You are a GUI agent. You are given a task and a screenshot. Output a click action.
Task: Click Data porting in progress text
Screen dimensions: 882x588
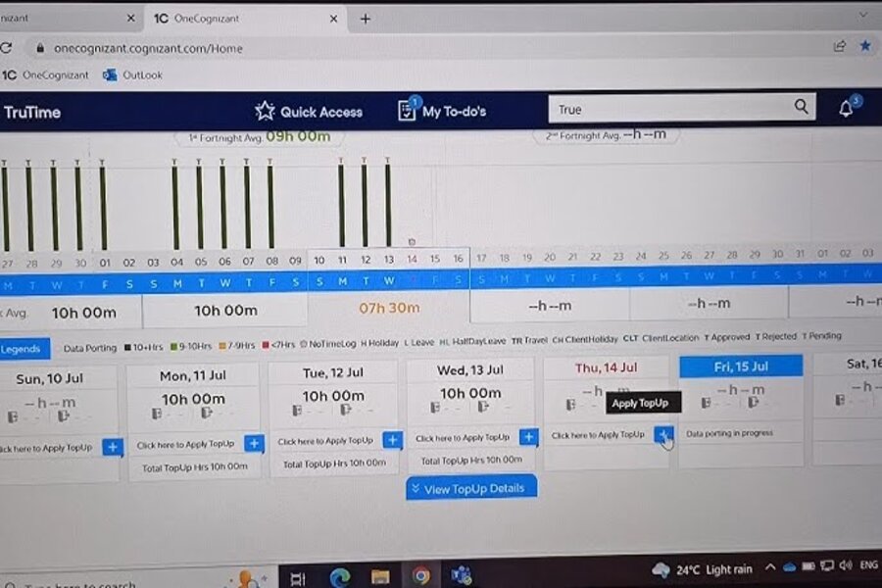coord(729,433)
